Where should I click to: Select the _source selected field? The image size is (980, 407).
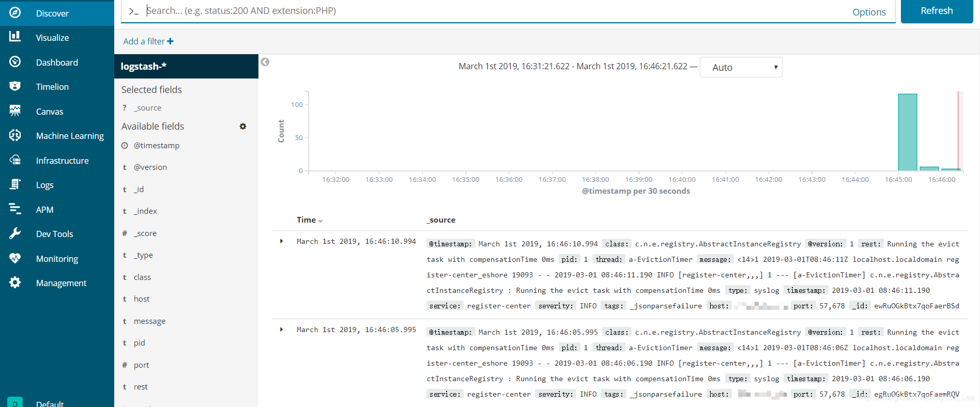coord(147,107)
